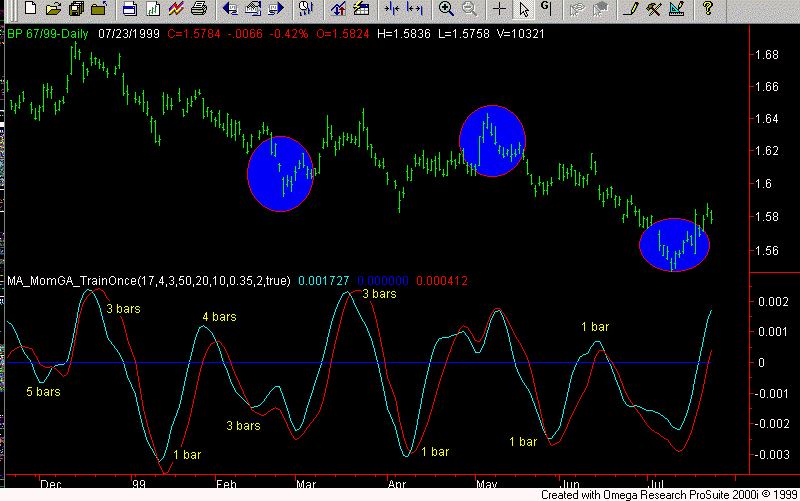Click the cyan indicator value '0.001727'
Viewport: 800px width, 501px height.
coord(323,281)
